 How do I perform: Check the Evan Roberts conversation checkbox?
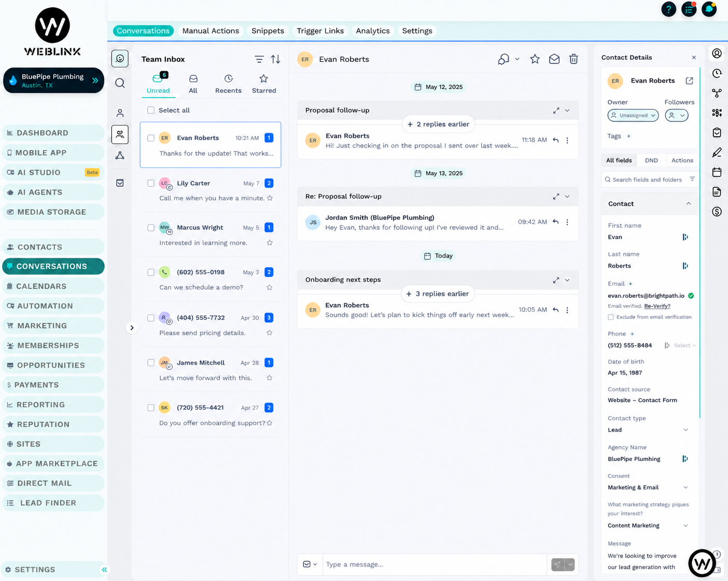click(151, 138)
